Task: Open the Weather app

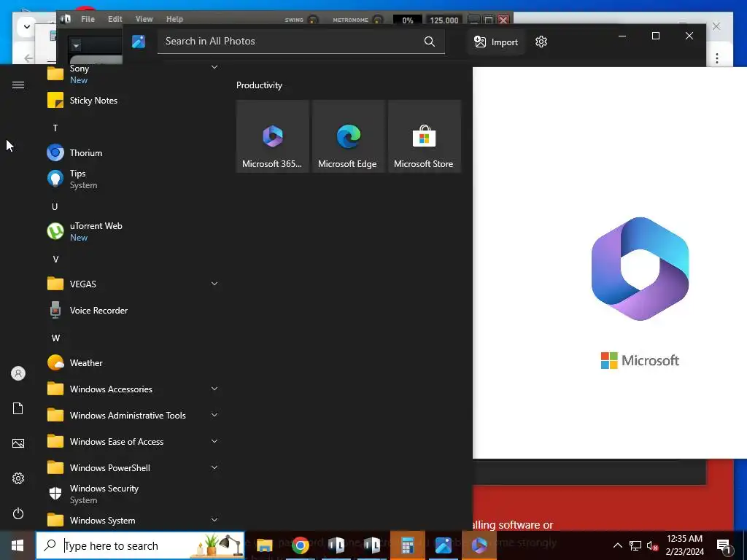Action: coord(133,363)
